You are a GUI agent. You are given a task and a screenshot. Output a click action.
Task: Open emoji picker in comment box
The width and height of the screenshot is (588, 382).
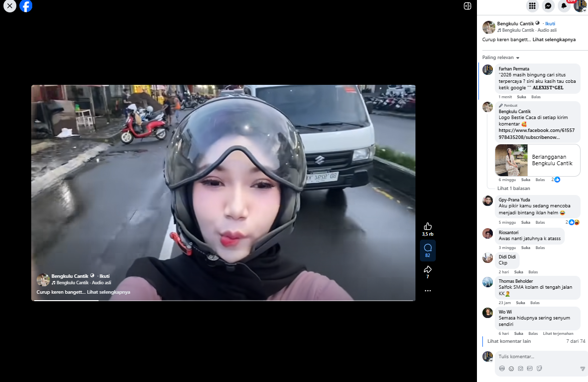pyautogui.click(x=511, y=369)
